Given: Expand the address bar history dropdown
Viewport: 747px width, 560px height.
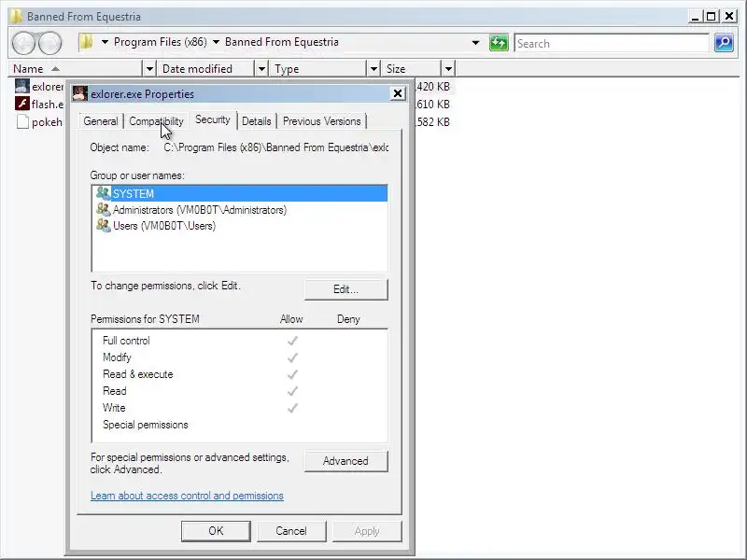Looking at the screenshot, I should pyautogui.click(x=475, y=43).
